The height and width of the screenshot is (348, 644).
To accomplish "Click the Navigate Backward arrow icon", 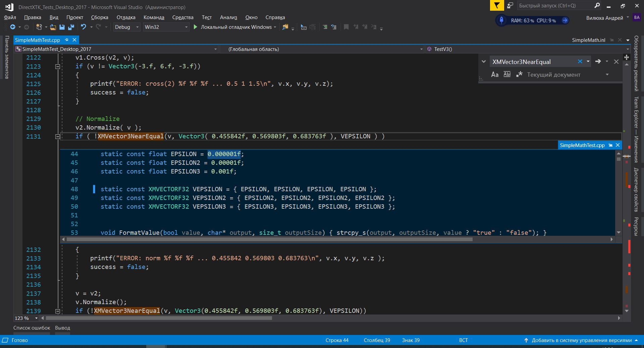I will [13, 27].
